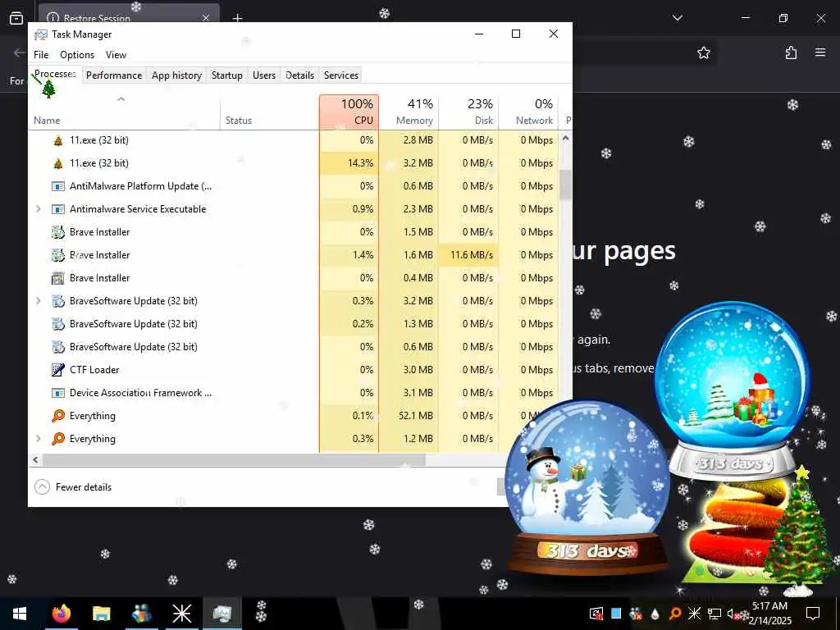The image size is (840, 630).
Task: Click the Brave Installer row using 11.6 MB/s disk
Action: coord(294,255)
